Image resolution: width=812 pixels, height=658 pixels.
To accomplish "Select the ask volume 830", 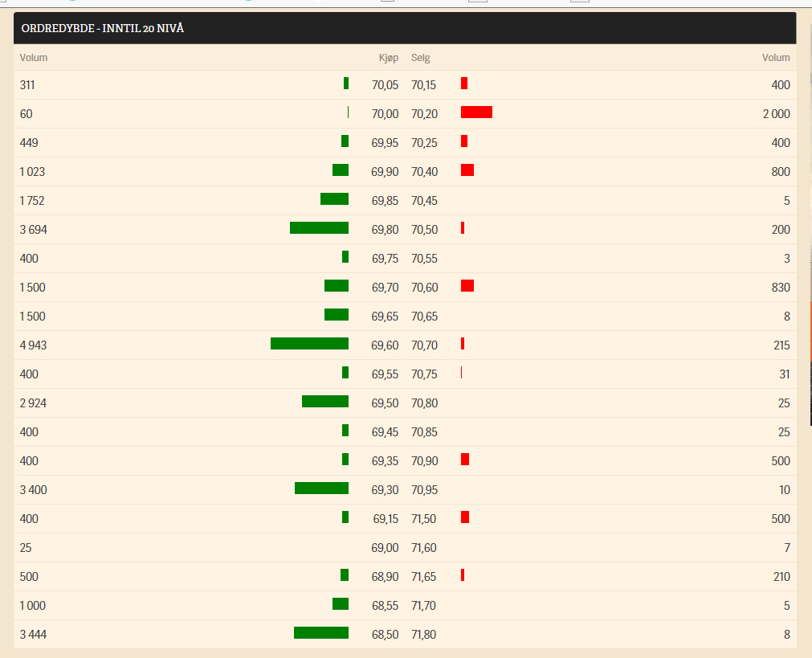I will tap(779, 288).
